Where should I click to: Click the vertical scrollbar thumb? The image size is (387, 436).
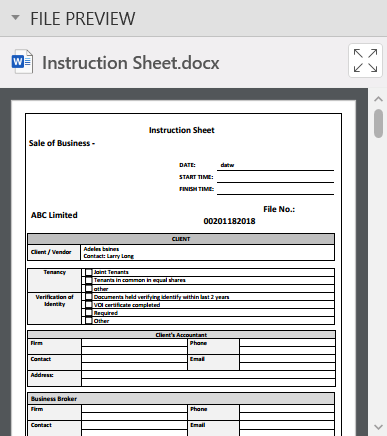378,123
